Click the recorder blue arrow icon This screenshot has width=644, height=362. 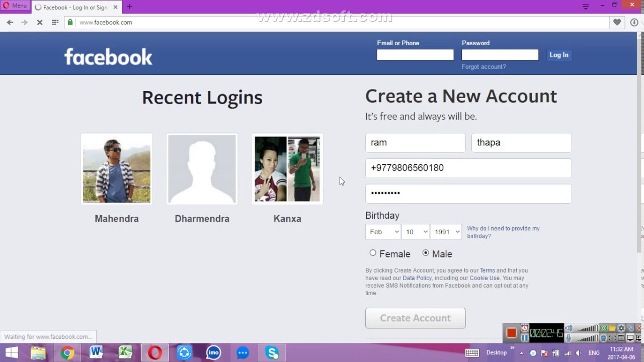(630, 328)
